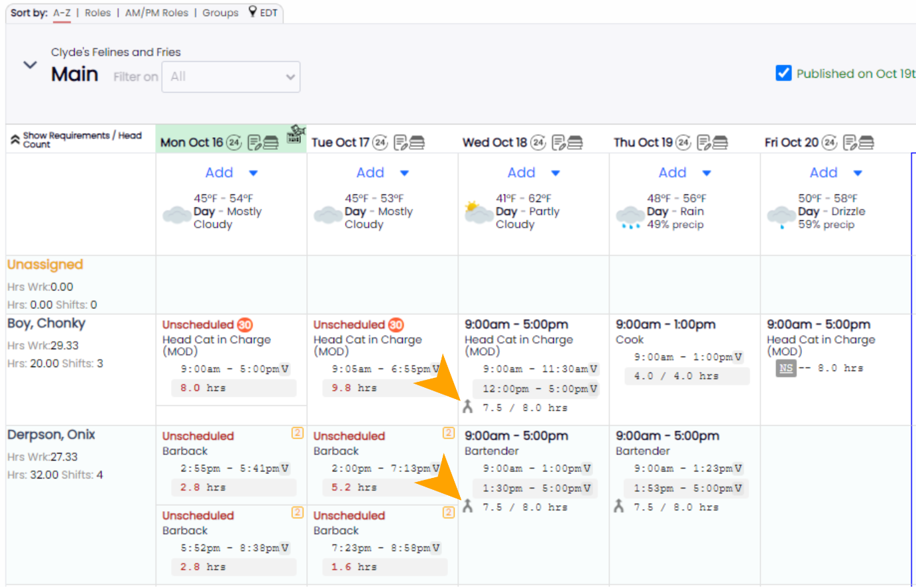The image size is (916, 588).
Task: Click the red 30 badge on Monday's Unscheduled shift
Action: [x=245, y=325]
